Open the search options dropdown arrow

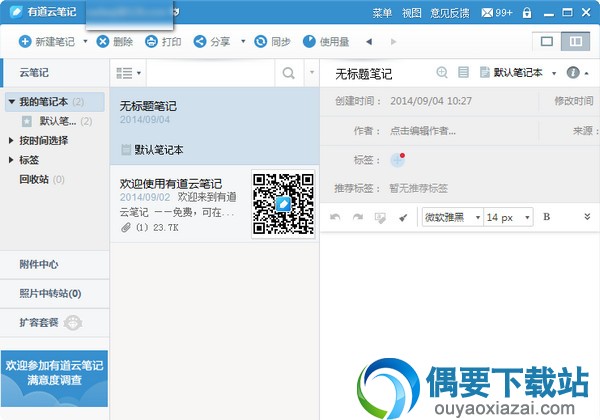312,72
